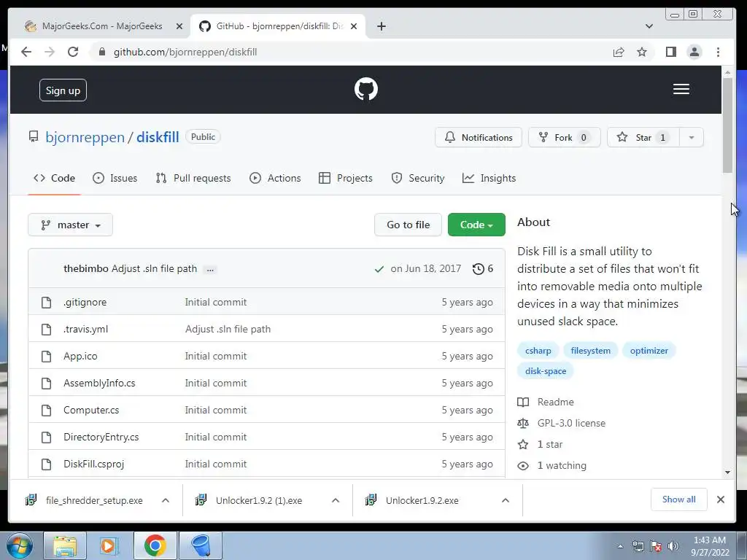747x560 pixels.
Task: Close the MajorGeeks.Com tab
Action: [179, 26]
